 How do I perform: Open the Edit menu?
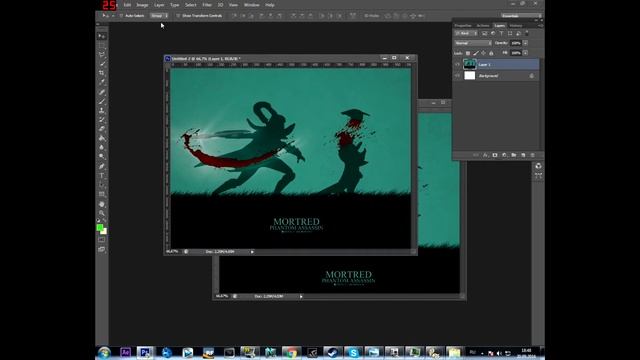pos(127,5)
